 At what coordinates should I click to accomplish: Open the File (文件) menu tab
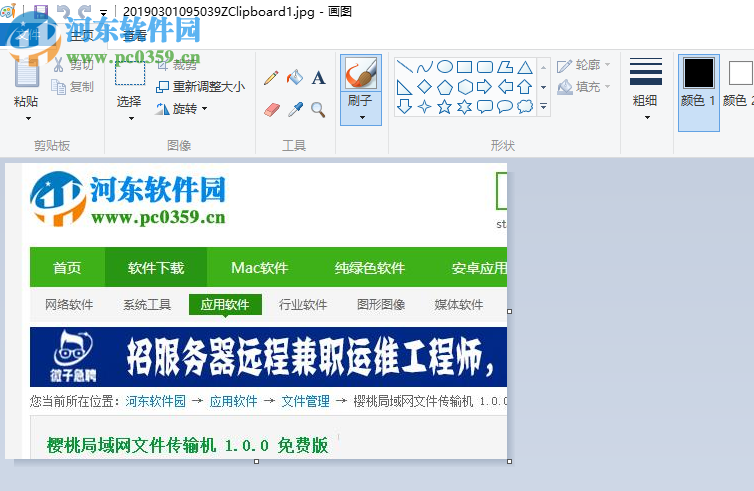tap(26, 35)
